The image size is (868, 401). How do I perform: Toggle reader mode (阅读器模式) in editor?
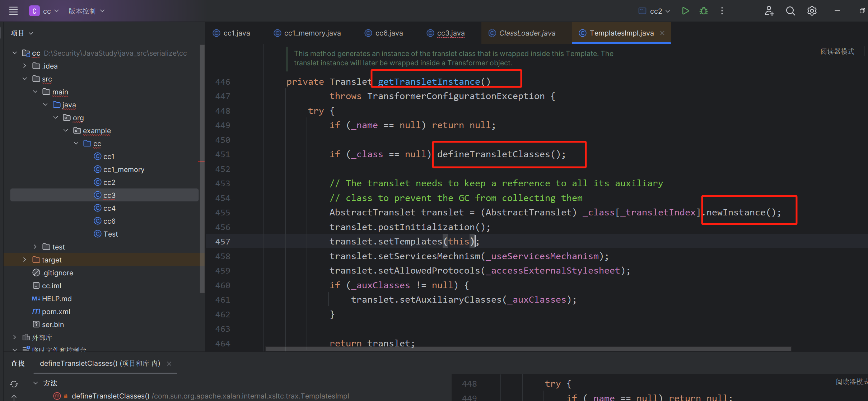[x=837, y=51]
